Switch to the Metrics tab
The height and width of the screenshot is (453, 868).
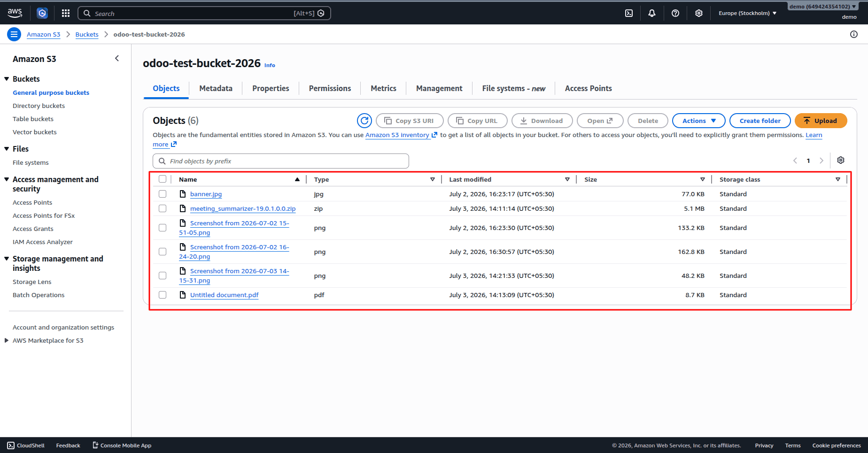pyautogui.click(x=383, y=88)
